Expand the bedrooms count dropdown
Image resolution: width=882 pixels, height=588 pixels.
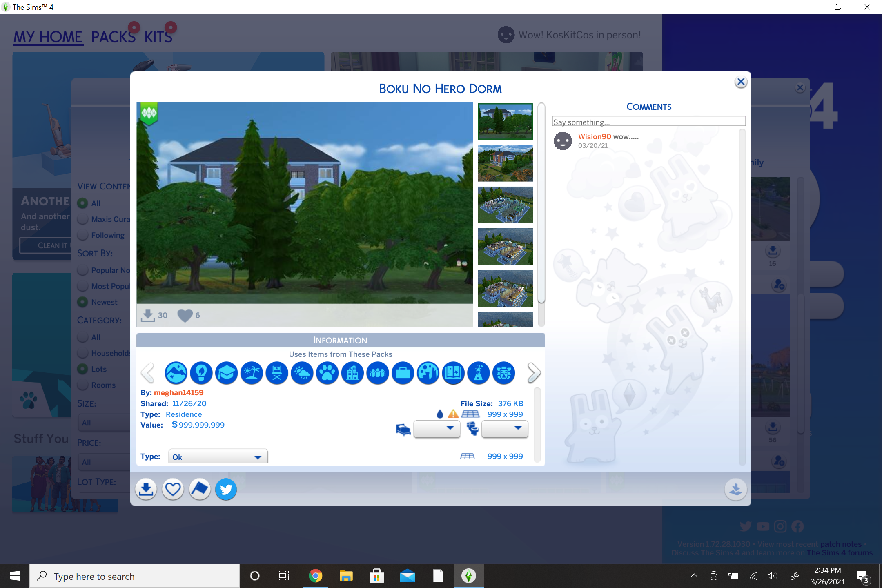437,428
